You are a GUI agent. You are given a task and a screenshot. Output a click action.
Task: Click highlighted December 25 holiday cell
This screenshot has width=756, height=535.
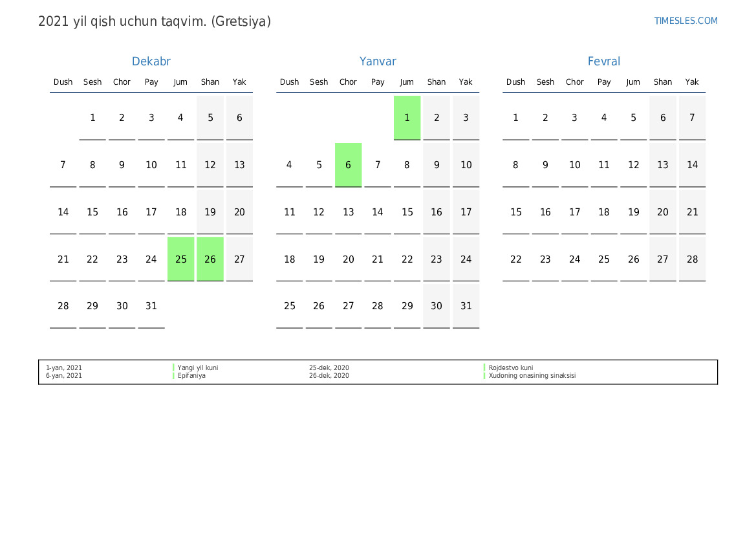181,259
